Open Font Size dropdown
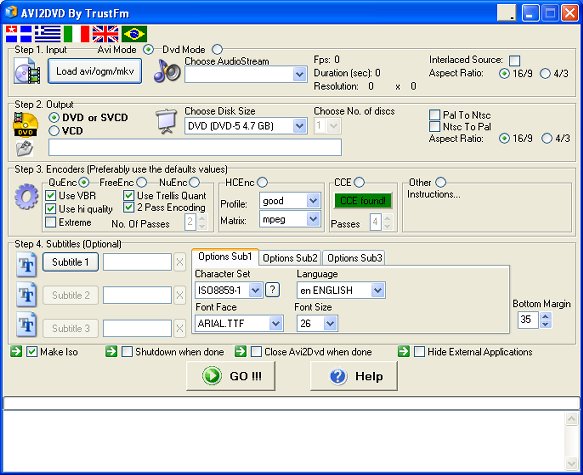 330,323
